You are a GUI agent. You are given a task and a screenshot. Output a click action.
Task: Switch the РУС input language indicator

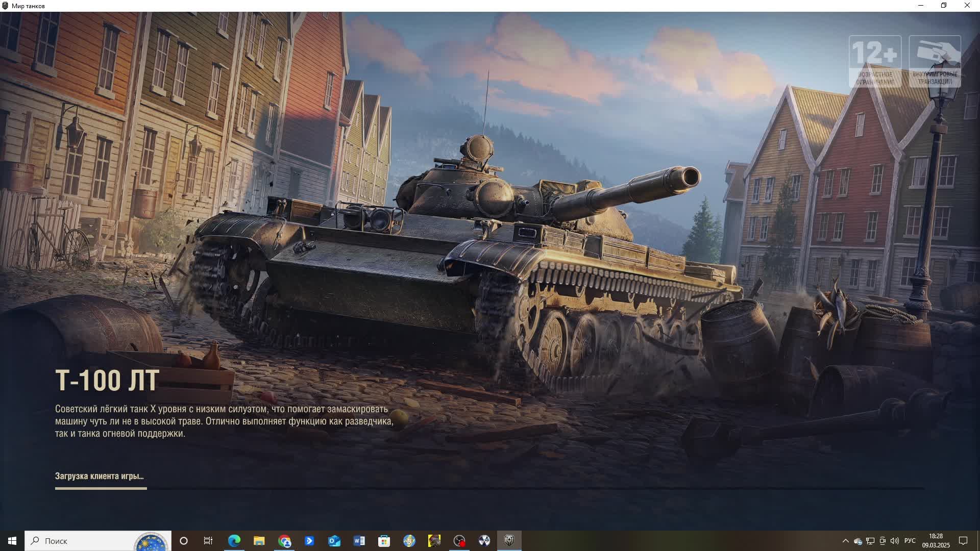[x=910, y=541]
